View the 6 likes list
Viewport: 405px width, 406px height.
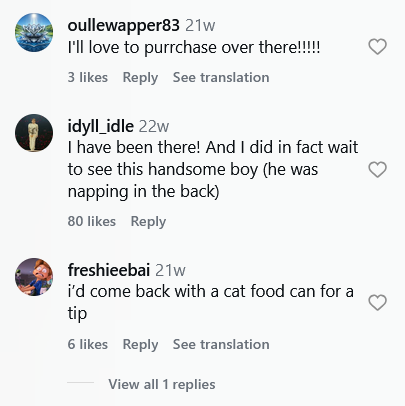click(x=88, y=344)
